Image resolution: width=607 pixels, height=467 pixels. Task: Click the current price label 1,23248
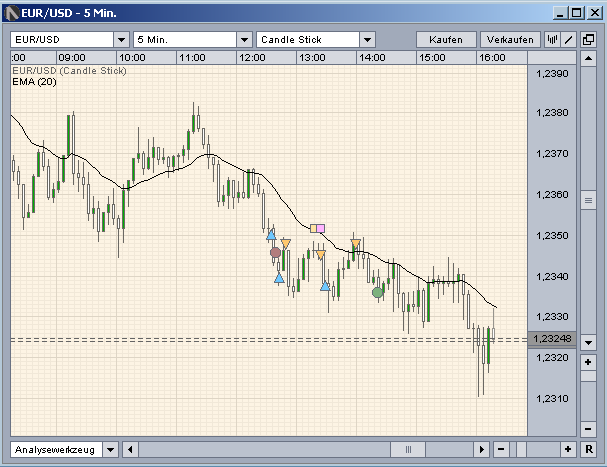(552, 339)
